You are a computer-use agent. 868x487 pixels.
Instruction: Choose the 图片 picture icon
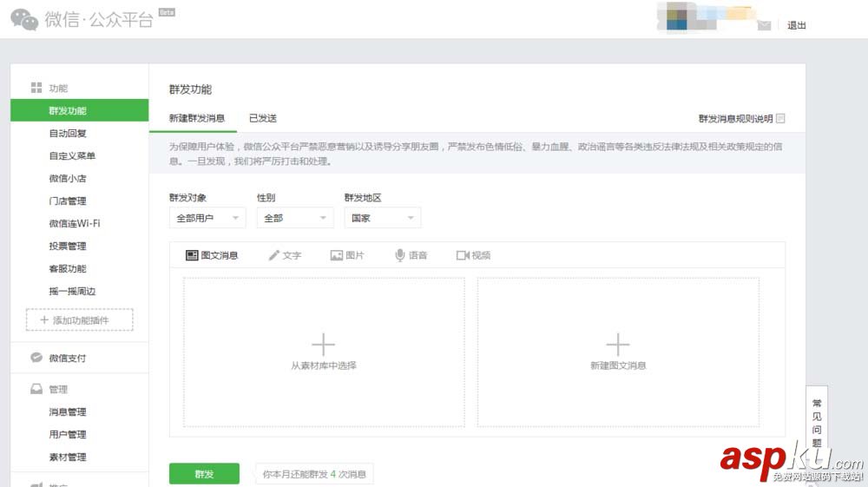[x=337, y=255]
